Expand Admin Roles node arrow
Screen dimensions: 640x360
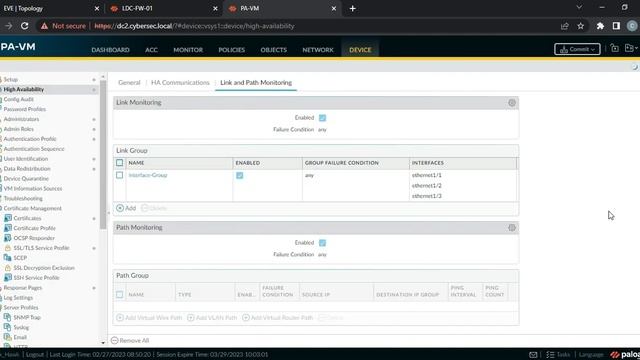tap(94, 129)
